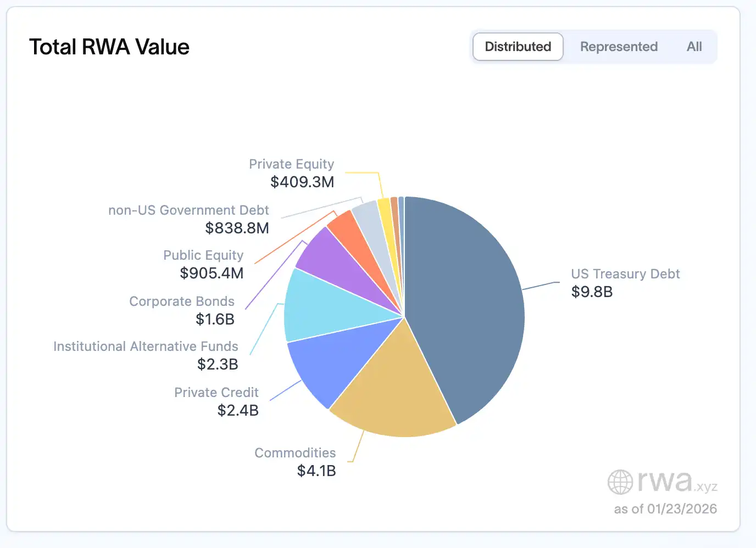Click the US Treasury Debt label

(625, 274)
